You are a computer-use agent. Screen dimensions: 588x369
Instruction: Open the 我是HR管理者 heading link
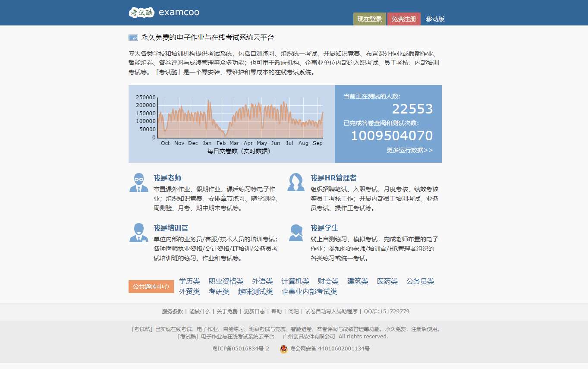(333, 178)
